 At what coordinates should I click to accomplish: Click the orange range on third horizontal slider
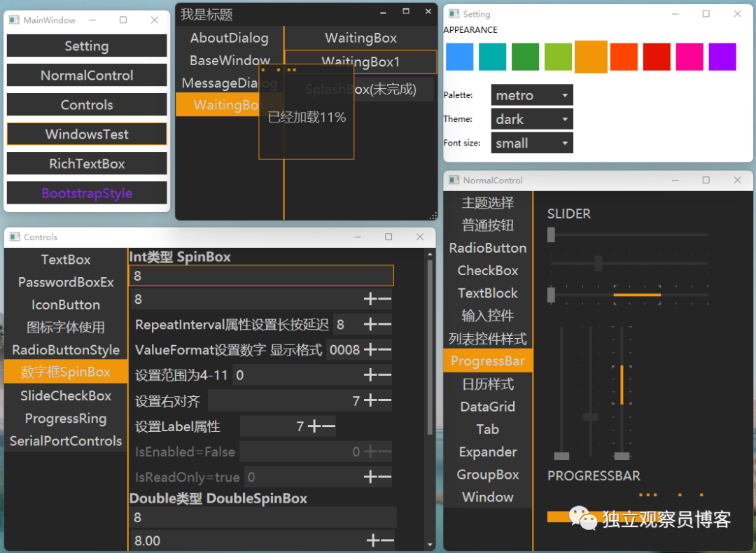[x=637, y=295]
